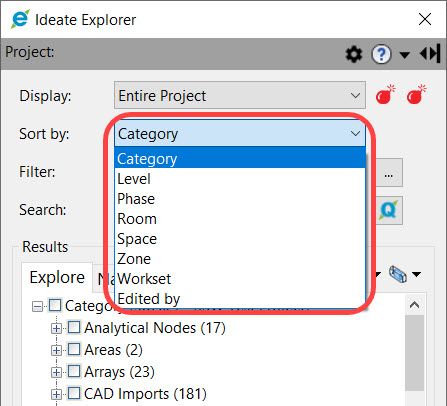Click the Ideate Explorer logo icon
This screenshot has height=406, width=447.
coord(20,19)
